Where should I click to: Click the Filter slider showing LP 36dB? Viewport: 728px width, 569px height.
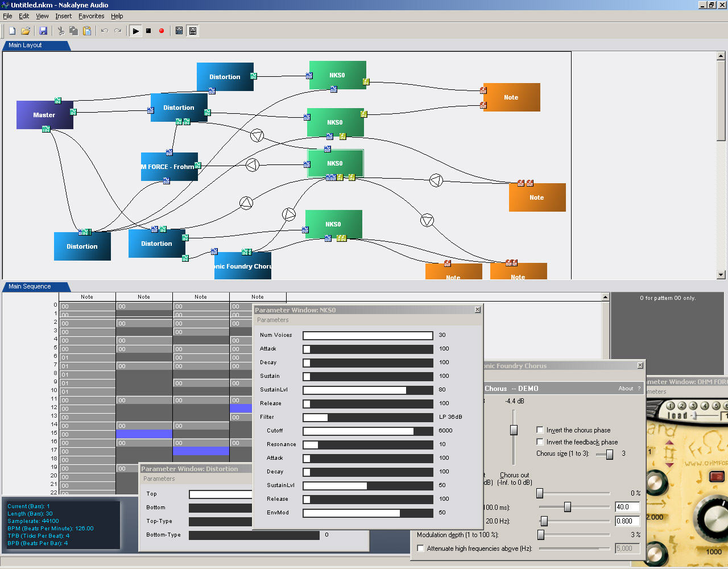click(x=368, y=417)
